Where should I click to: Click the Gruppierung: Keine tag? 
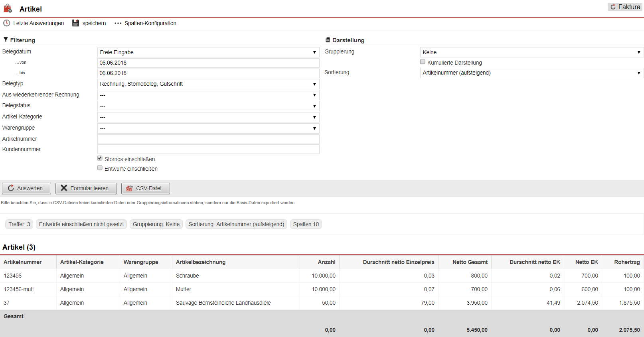point(156,224)
